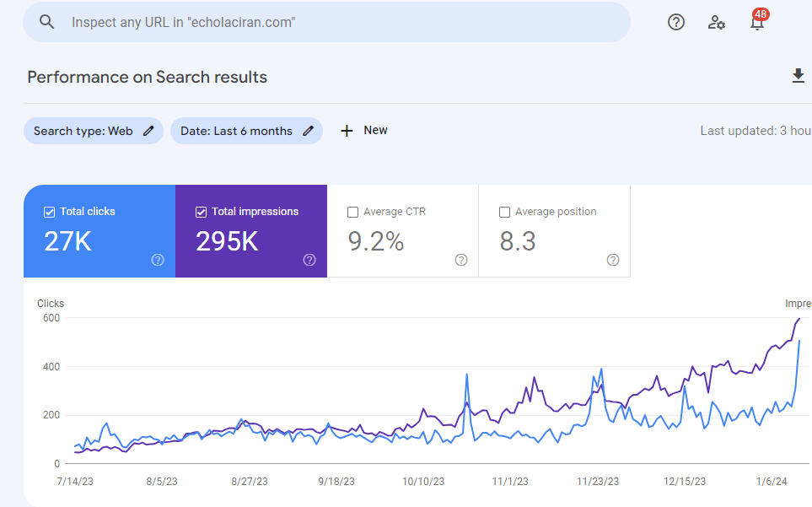The height and width of the screenshot is (507, 812).
Task: Click the plus icon beside New
Action: point(347,131)
